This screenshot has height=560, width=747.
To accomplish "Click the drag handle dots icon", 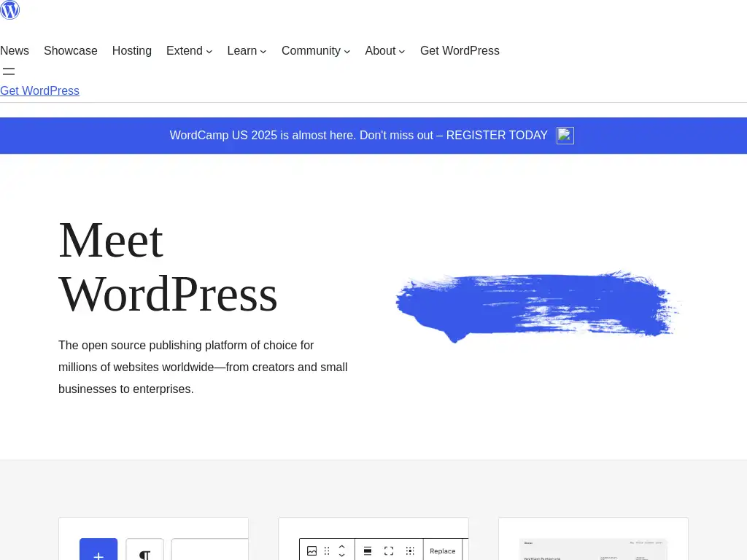I will (327, 551).
